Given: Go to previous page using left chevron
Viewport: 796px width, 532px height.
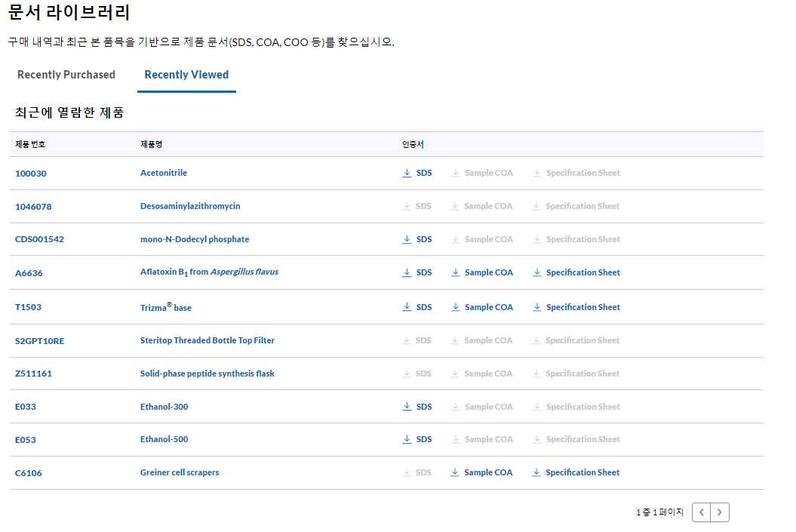Looking at the screenshot, I should 702,512.
